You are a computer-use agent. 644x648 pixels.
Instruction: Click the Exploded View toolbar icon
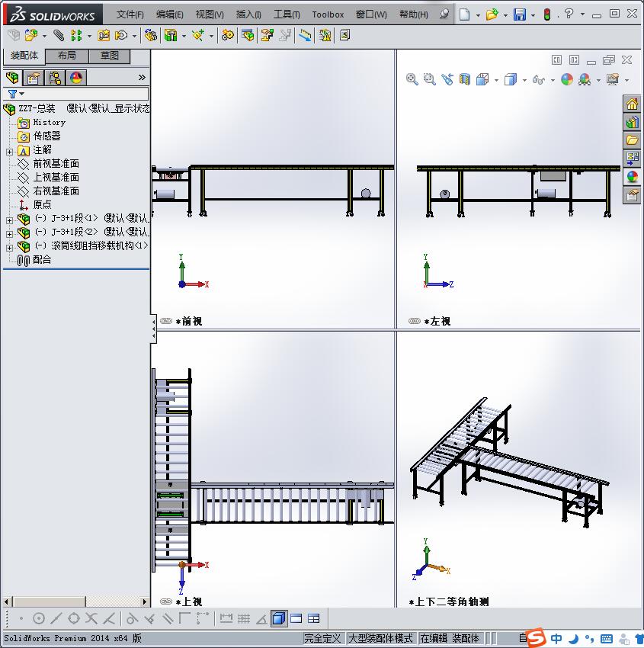click(267, 36)
